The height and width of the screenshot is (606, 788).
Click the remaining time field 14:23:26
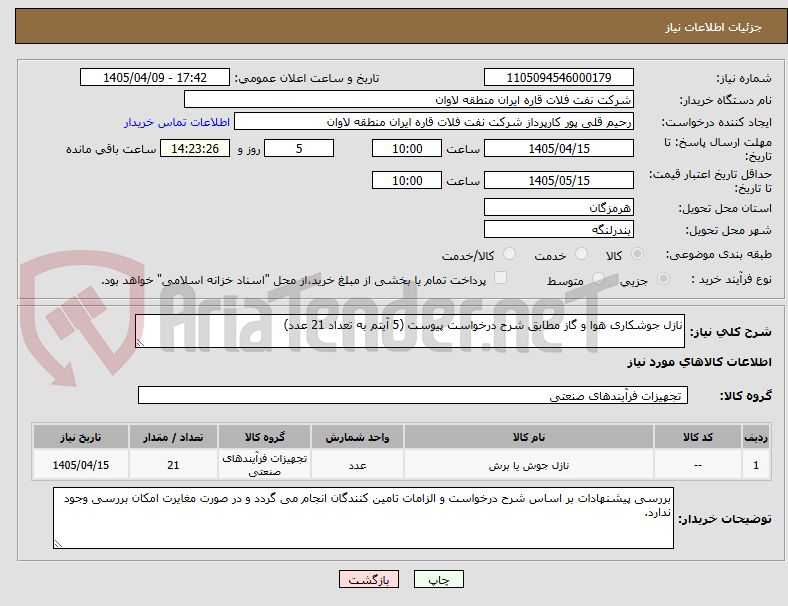(195, 148)
